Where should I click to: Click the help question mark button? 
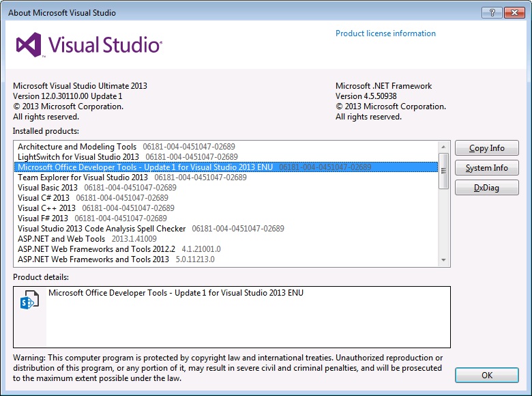coord(492,13)
